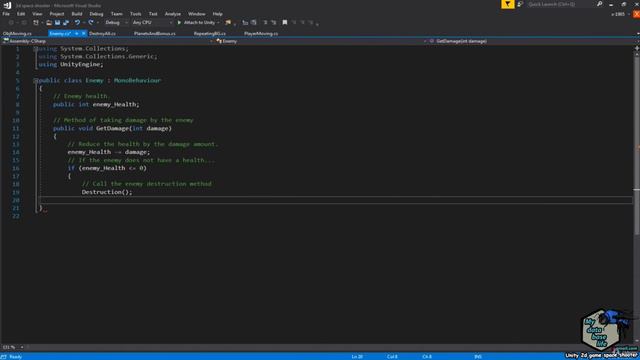Select the Enemy.cs tab
Screen dimensions: 640x360
pyautogui.click(x=60, y=33)
